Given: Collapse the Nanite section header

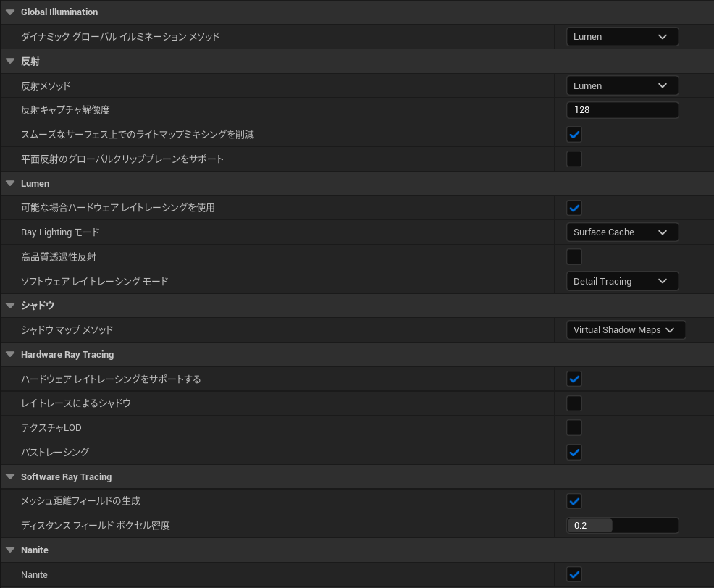Looking at the screenshot, I should click(x=10, y=550).
